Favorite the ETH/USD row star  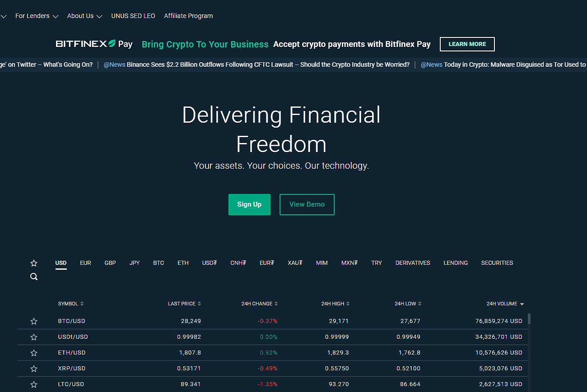(x=34, y=353)
